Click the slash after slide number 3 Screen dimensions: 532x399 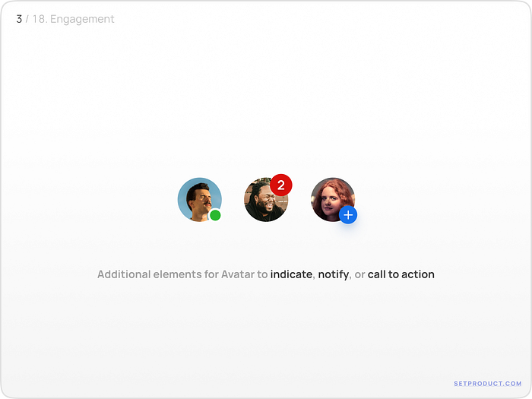(x=27, y=19)
